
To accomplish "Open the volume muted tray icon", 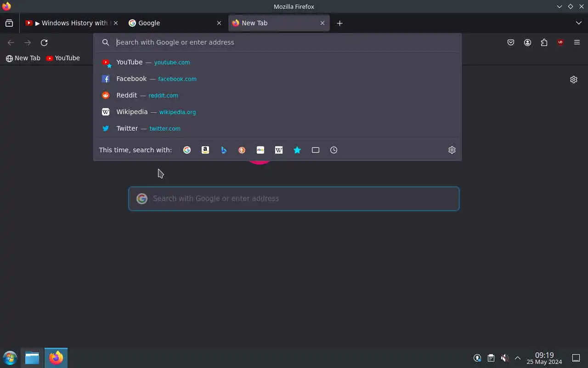I will coord(504,358).
